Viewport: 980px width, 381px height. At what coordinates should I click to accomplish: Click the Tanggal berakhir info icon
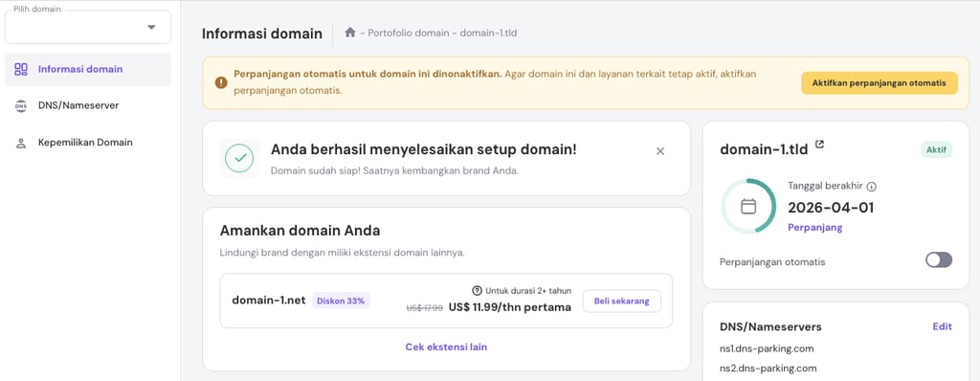(872, 187)
